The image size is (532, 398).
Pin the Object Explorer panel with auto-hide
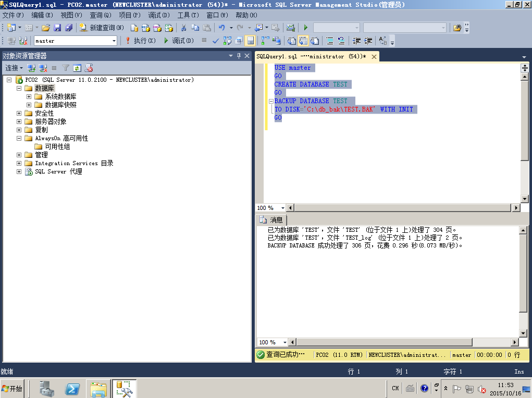239,56
